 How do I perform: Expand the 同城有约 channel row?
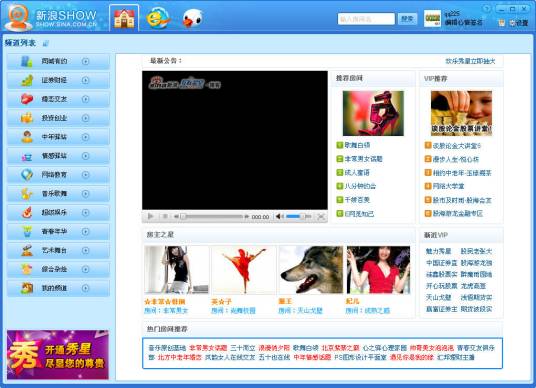85,61
